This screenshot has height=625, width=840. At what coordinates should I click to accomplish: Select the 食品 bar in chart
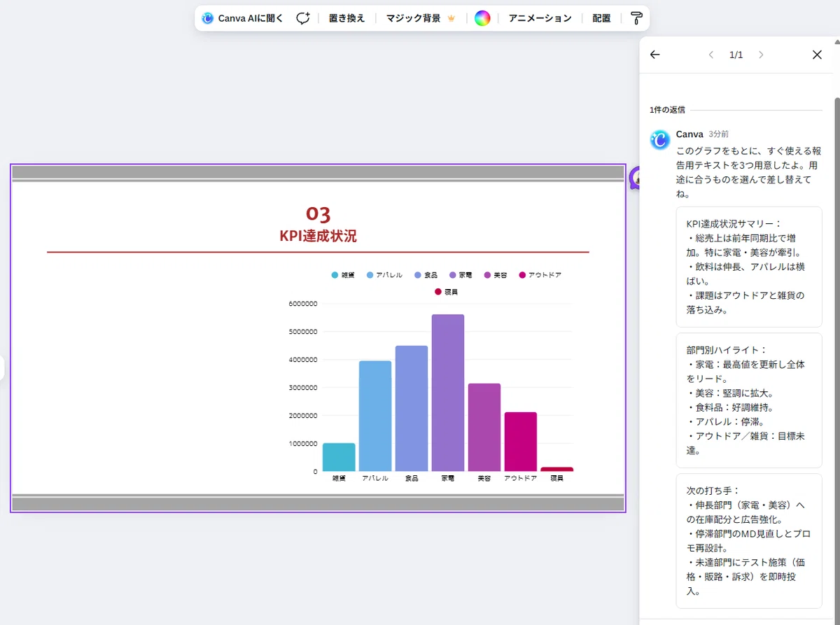click(412, 408)
